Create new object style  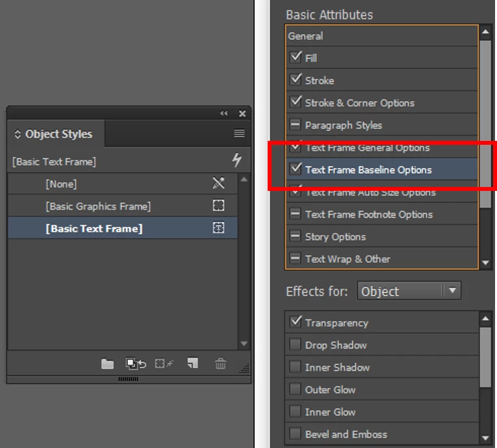coord(192,363)
